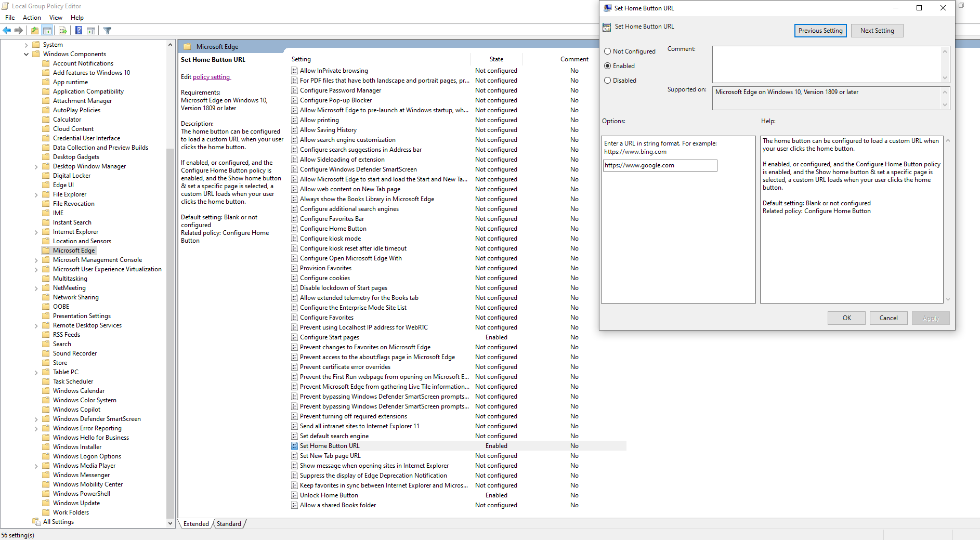This screenshot has width=980, height=540.
Task: Click inside the Comment text box
Action: click(x=827, y=64)
